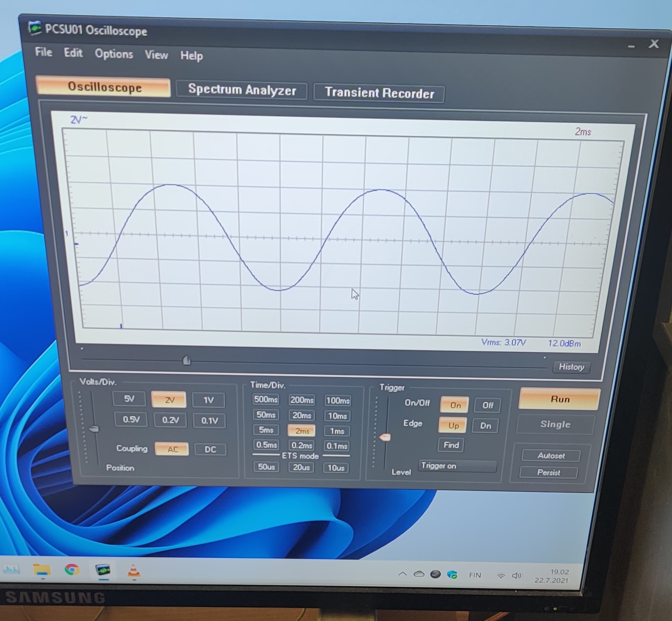
Task: Click the trigger Level slider handle
Action: pos(385,437)
